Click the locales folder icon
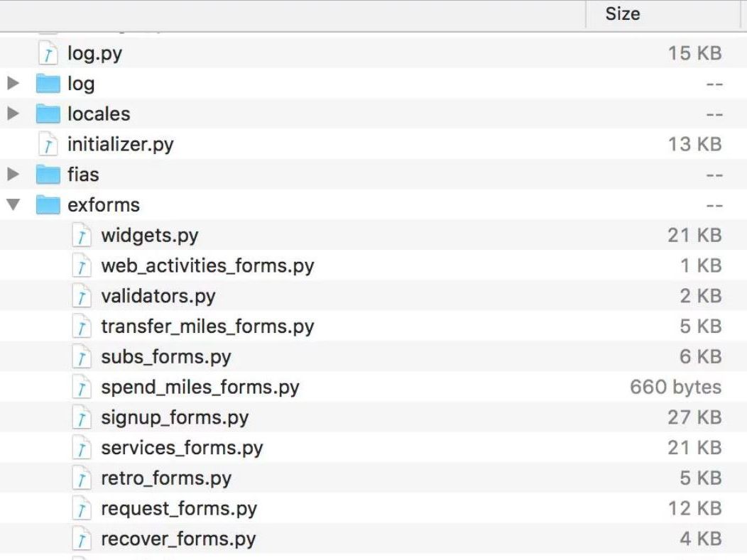This screenshot has width=747, height=560. tap(48, 114)
